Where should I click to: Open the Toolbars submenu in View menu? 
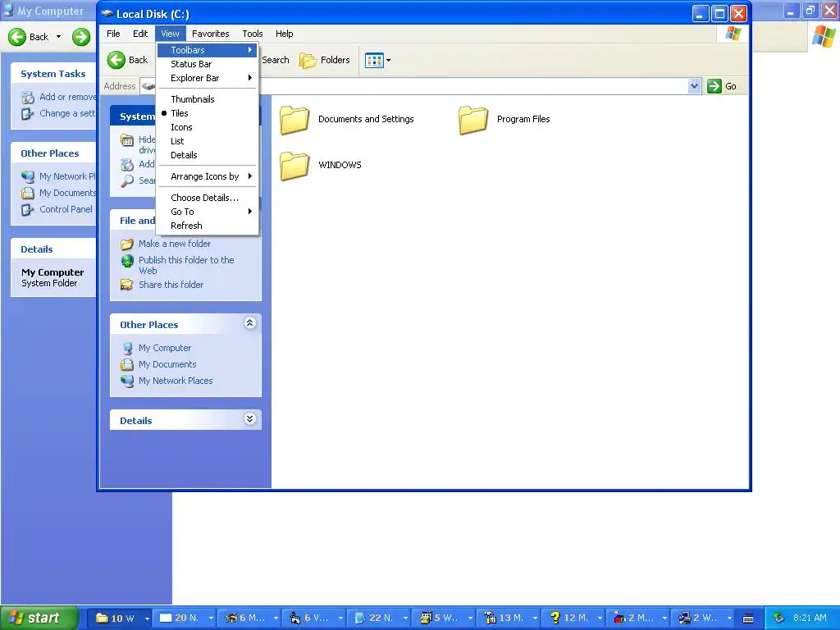pyautogui.click(x=208, y=50)
